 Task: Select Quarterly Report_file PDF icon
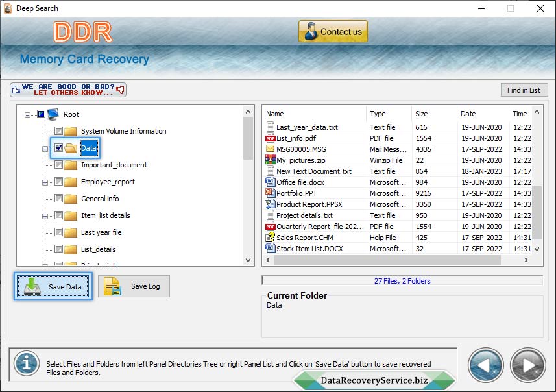(270, 227)
